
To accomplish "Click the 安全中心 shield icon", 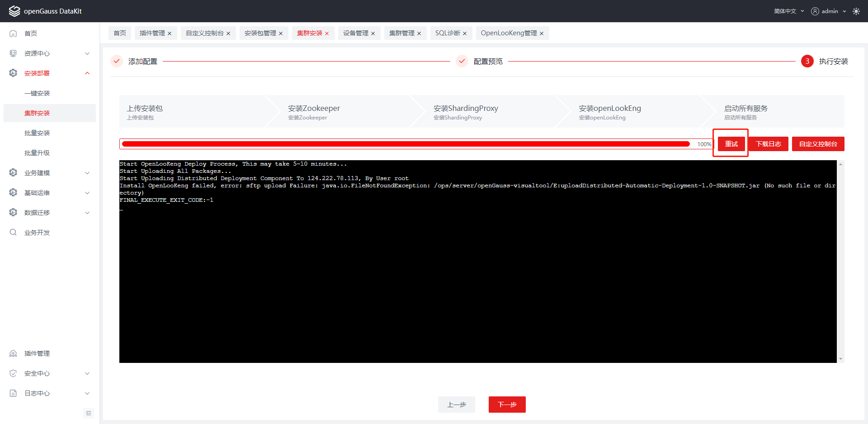I will pyautogui.click(x=13, y=373).
